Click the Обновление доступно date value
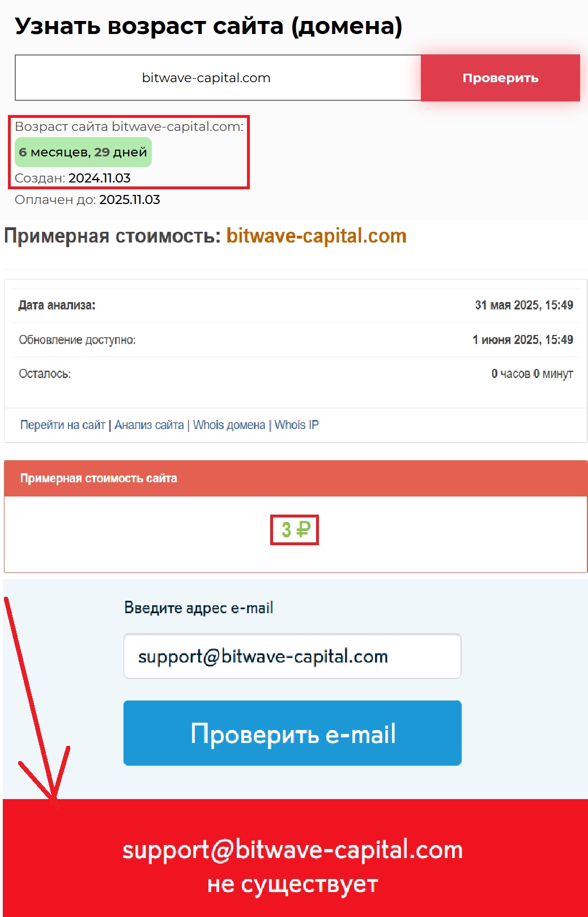Image resolution: width=588 pixels, height=917 pixels. coord(523,339)
